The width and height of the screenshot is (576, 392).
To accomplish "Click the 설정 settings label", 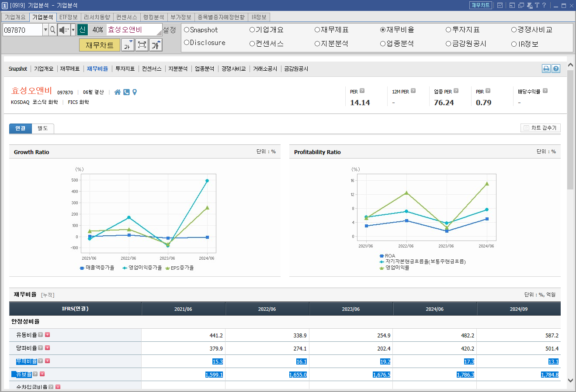I will (170, 30).
